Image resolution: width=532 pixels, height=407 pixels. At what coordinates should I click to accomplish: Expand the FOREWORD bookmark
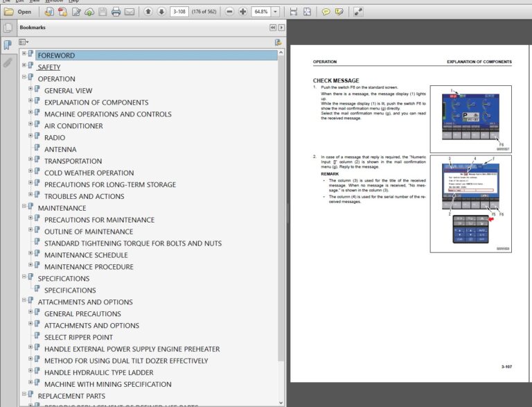pyautogui.click(x=24, y=53)
